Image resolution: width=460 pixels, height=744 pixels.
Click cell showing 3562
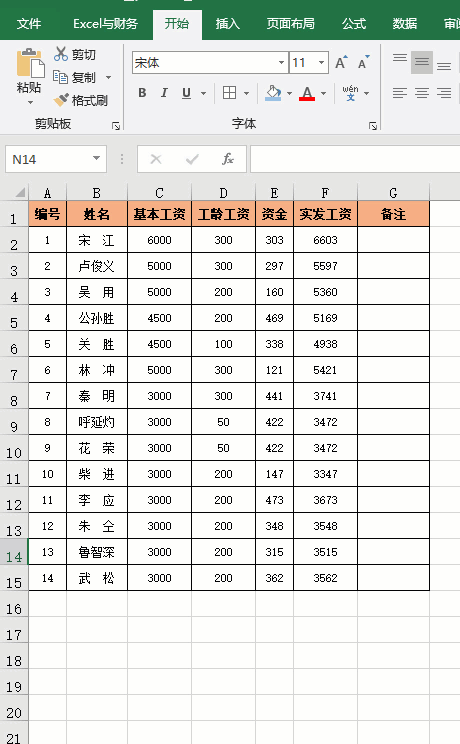pos(325,578)
